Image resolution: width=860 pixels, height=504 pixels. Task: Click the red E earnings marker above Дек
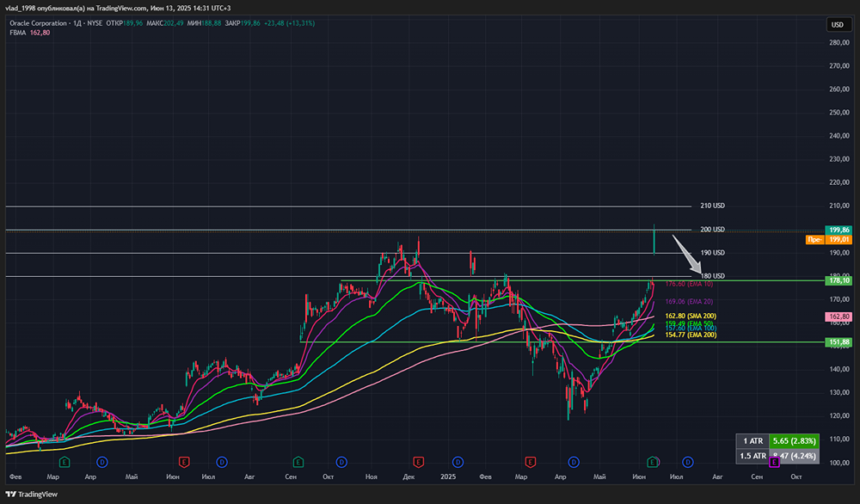coord(419,462)
